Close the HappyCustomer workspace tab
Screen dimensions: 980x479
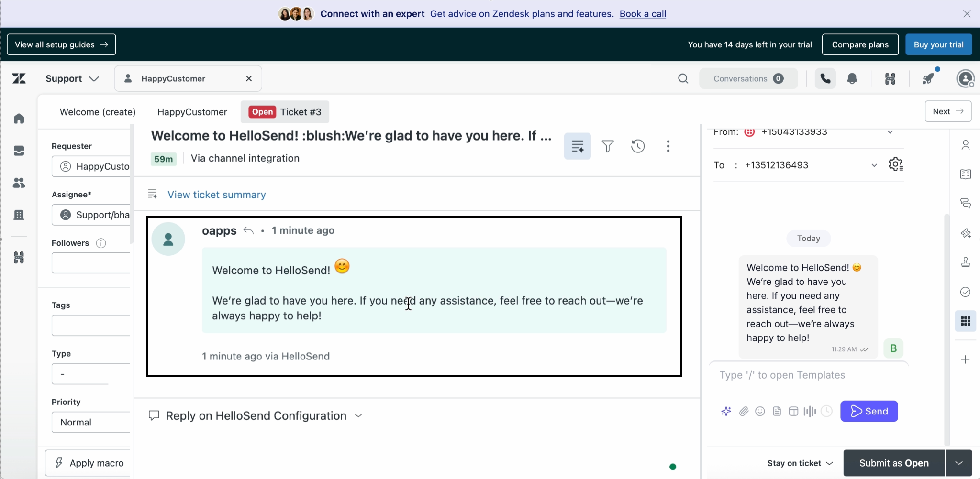coord(249,78)
